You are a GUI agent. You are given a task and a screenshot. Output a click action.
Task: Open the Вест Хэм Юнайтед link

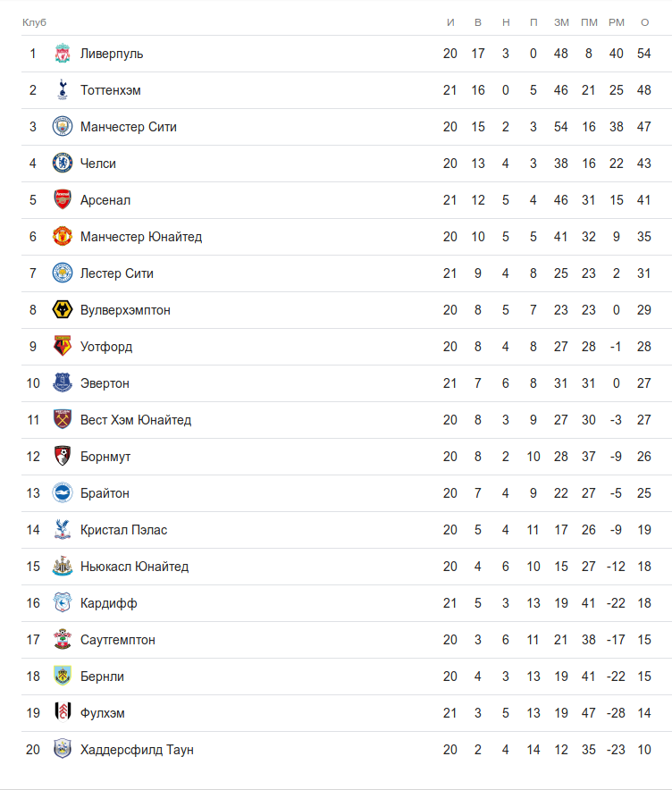(136, 420)
